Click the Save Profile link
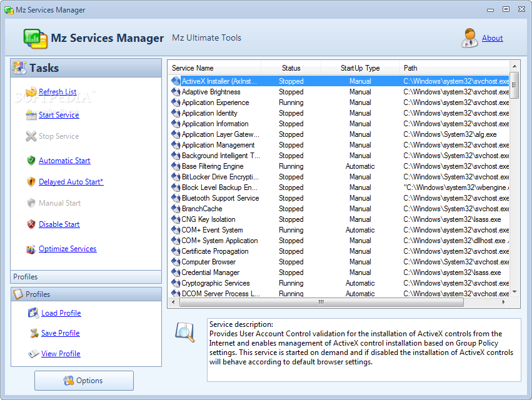Image resolution: width=532 pixels, height=400 pixels. 61,333
